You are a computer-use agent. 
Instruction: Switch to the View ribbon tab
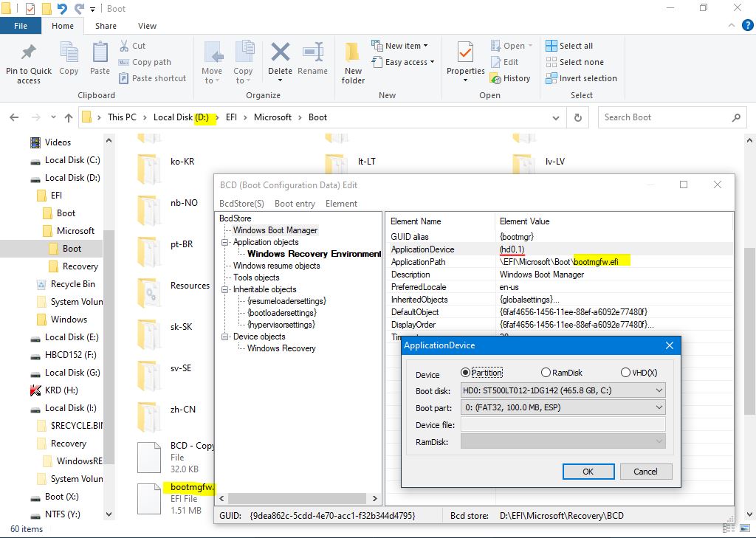pos(147,26)
